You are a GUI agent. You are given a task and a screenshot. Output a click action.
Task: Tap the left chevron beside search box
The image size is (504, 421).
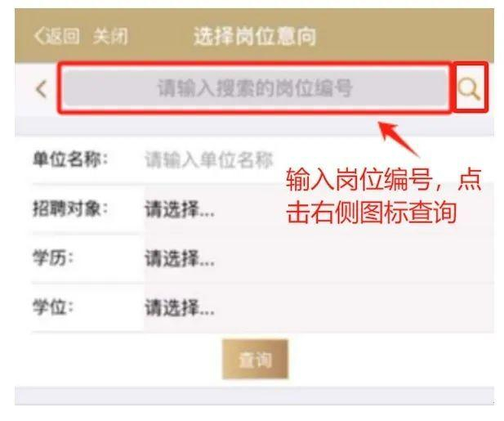pos(42,89)
